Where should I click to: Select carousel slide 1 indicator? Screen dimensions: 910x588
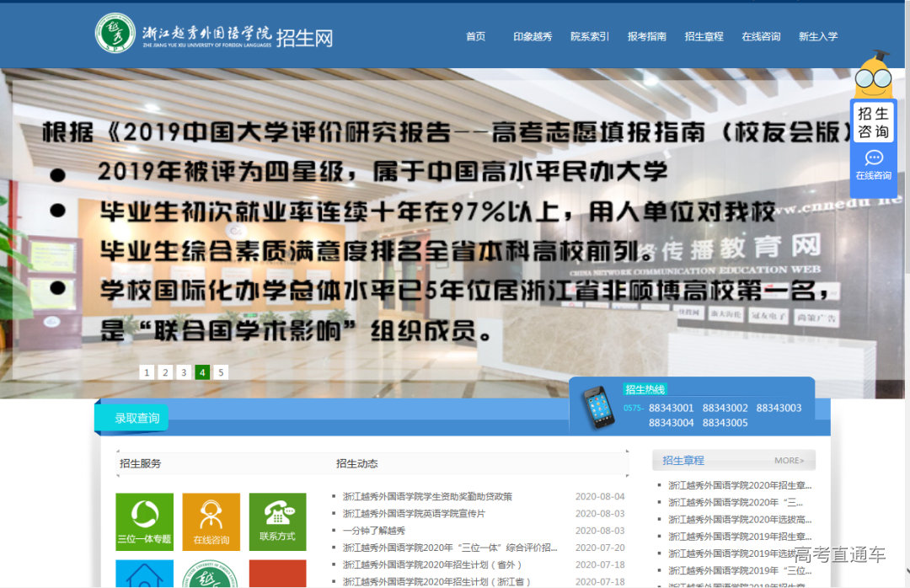click(x=147, y=372)
